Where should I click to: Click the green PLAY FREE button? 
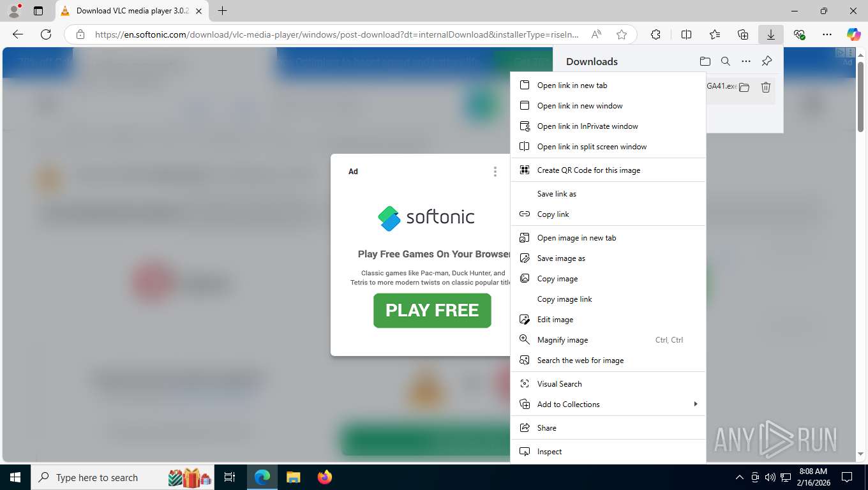tap(432, 311)
